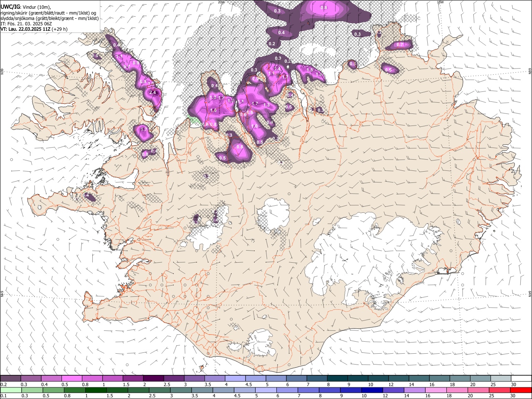This screenshot has height=399, width=532.
Task: Pick the lavender 4.5 rain scale swatch
Action: pyautogui.click(x=244, y=390)
